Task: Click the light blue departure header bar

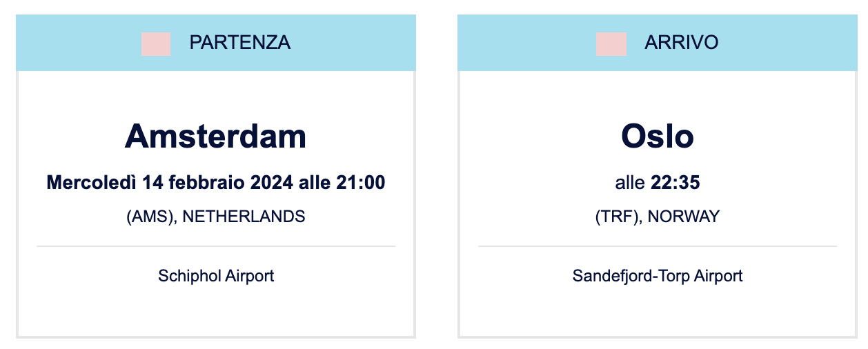Action: pos(216,43)
